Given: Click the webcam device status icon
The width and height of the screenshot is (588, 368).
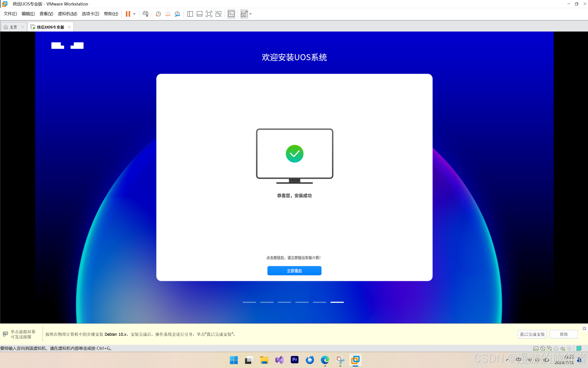Looking at the screenshot, I should click(x=569, y=348).
